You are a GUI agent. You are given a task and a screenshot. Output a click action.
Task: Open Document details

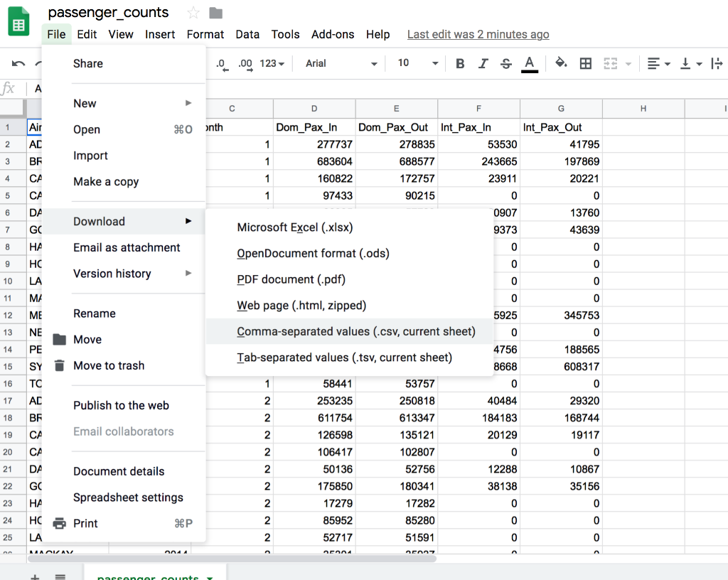[124, 471]
